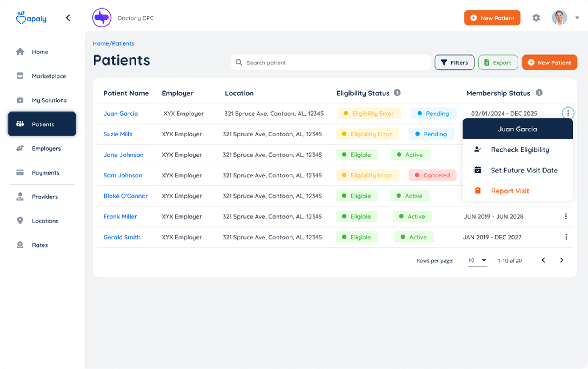
Task: Collapse the sidebar with the back chevron
Action: point(68,18)
